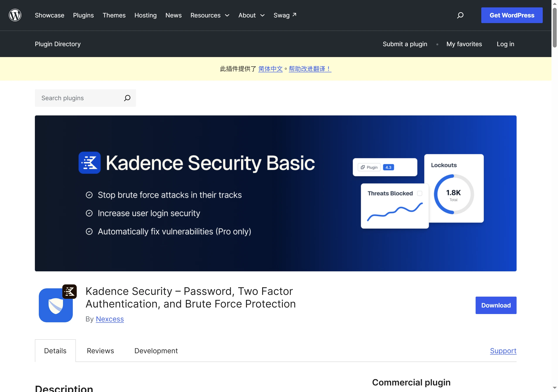Screen dimensions: 558x392
Task: Open the header search magnifier icon
Action: [460, 15]
